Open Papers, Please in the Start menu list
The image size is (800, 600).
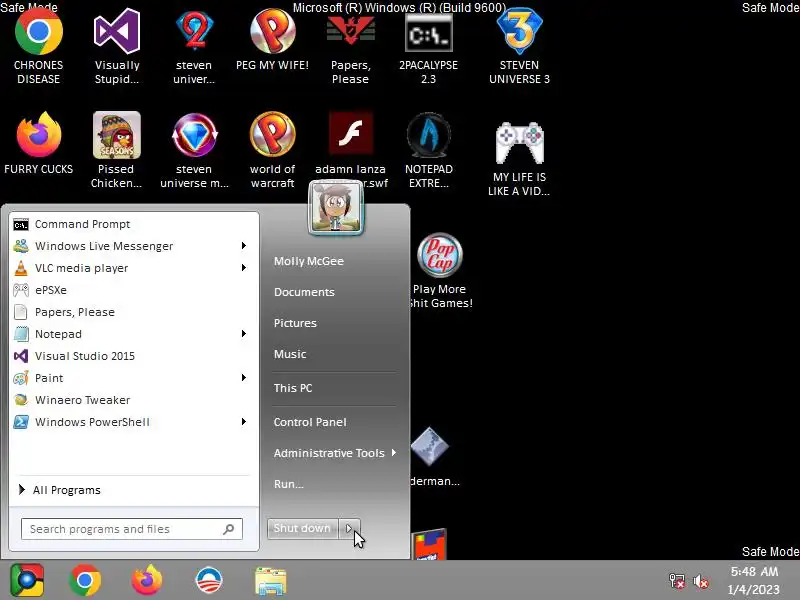pos(134,312)
